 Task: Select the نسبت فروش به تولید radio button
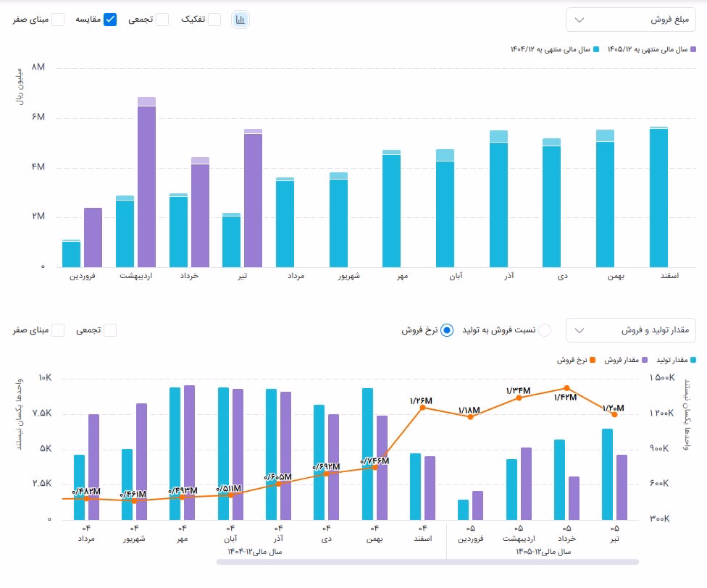tap(545, 330)
